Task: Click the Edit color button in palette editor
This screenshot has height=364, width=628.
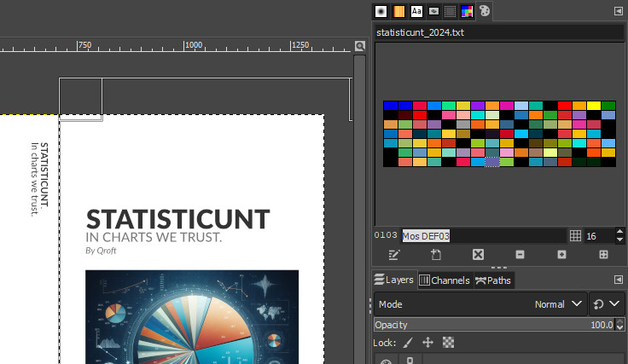Action: pyautogui.click(x=394, y=255)
